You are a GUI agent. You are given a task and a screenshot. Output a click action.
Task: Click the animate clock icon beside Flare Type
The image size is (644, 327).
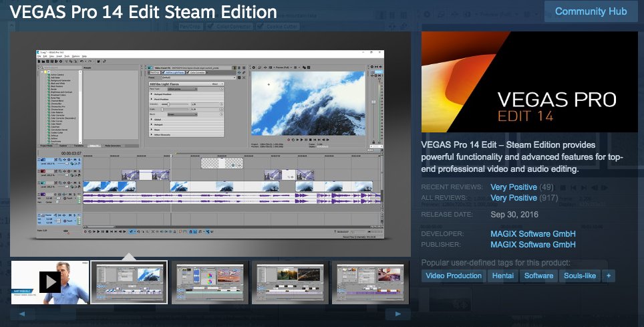point(221,89)
